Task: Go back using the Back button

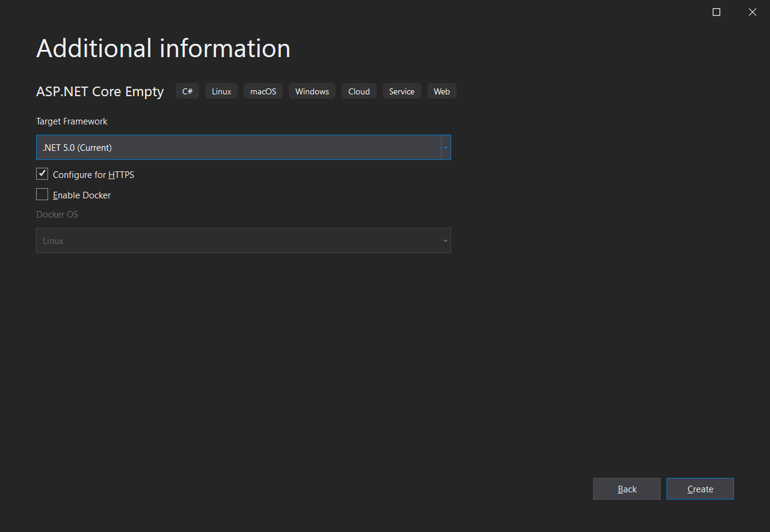Action: click(626, 489)
